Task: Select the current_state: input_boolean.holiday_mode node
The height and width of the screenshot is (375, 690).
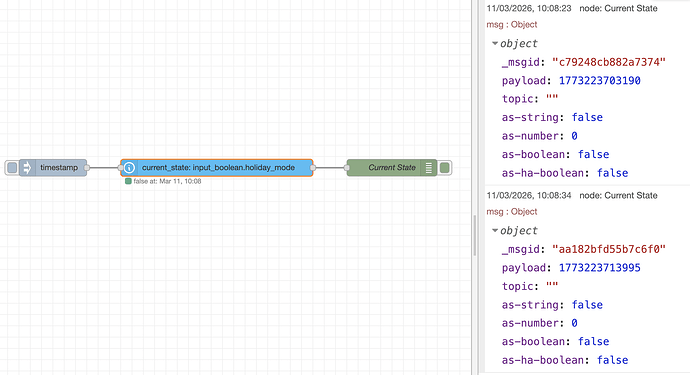Action: tap(217, 168)
